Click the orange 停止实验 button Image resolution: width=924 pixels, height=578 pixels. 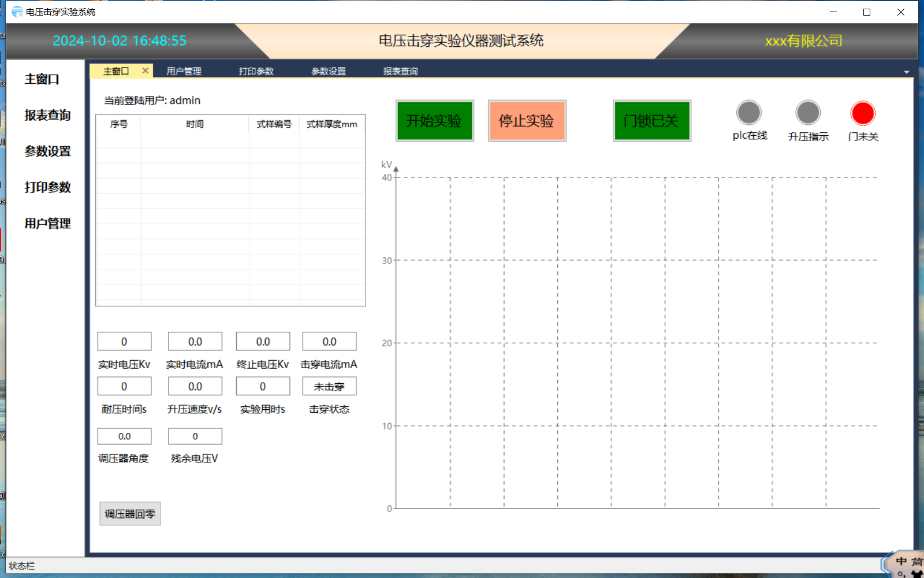click(x=527, y=120)
